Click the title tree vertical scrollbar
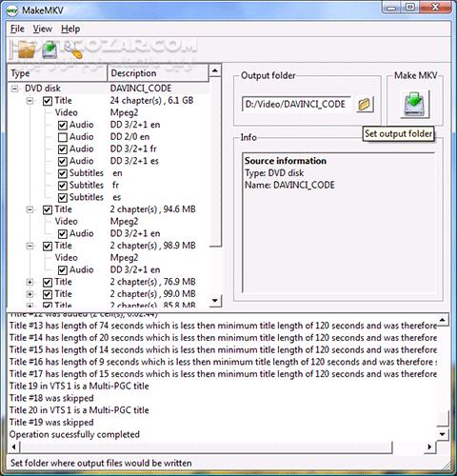 pyautogui.click(x=215, y=162)
